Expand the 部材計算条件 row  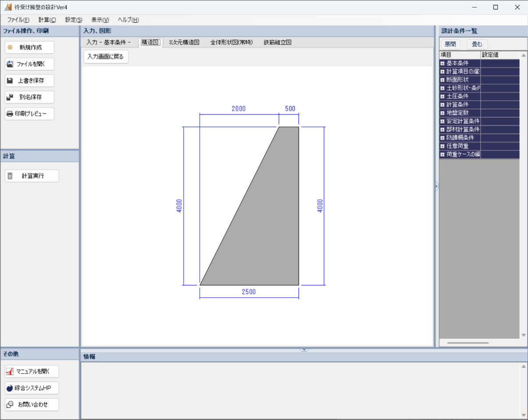point(442,130)
